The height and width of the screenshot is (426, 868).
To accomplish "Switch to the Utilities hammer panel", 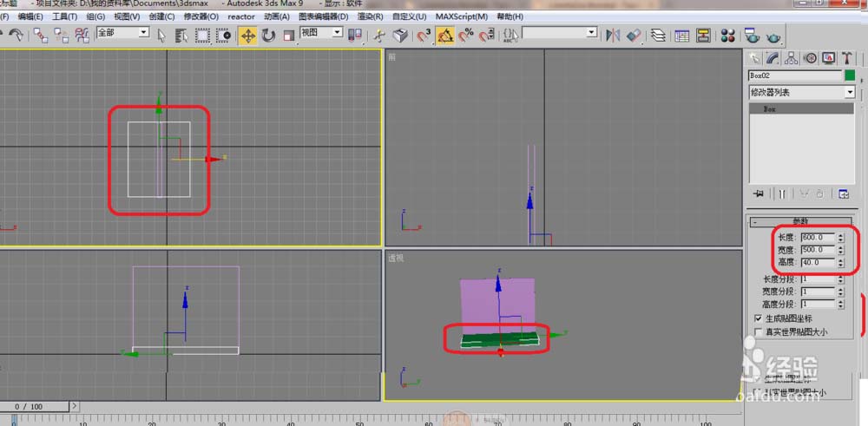I will [846, 58].
